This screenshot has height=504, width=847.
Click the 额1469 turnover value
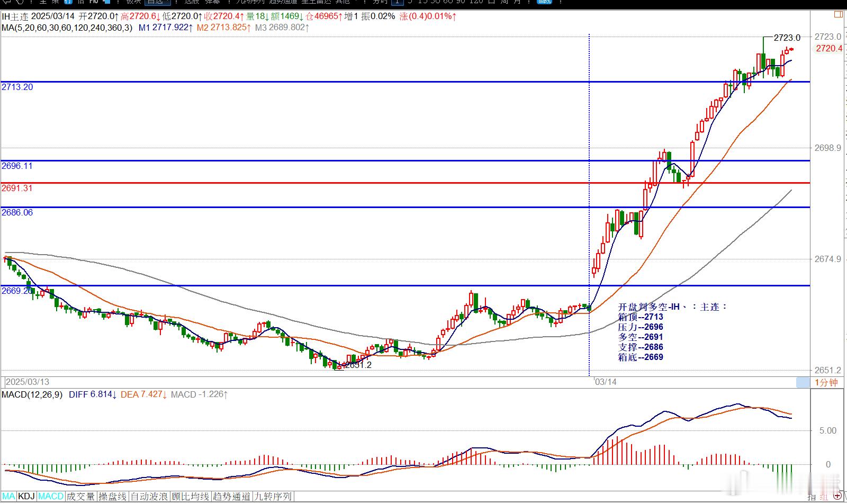coord(287,16)
